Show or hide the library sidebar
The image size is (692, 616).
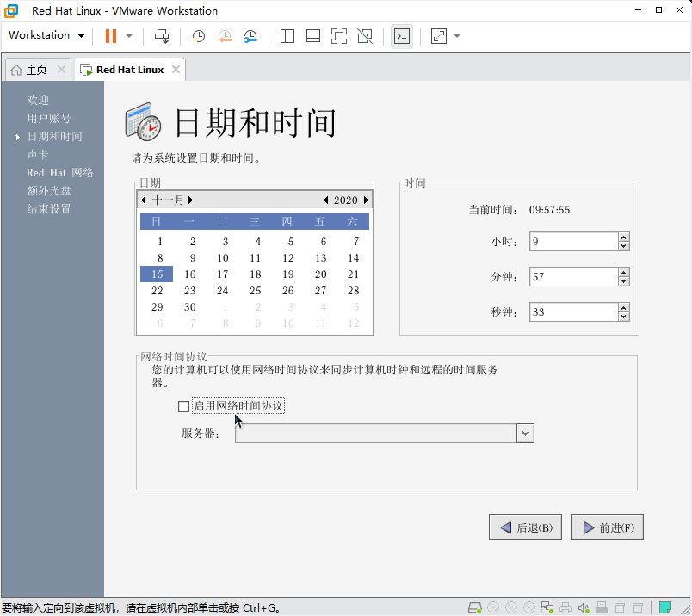[x=287, y=35]
